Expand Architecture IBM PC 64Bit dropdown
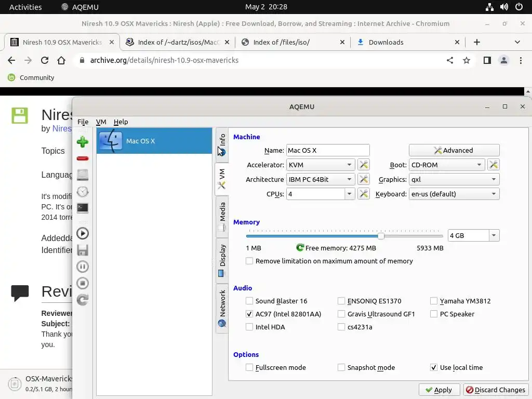Viewport: 532px width, 399px height. click(321, 179)
